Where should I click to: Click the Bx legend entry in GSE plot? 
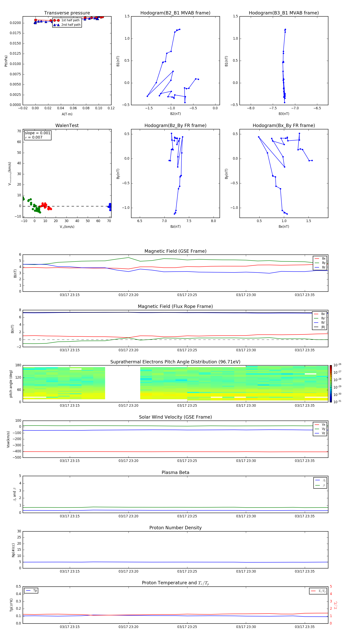[320, 259]
